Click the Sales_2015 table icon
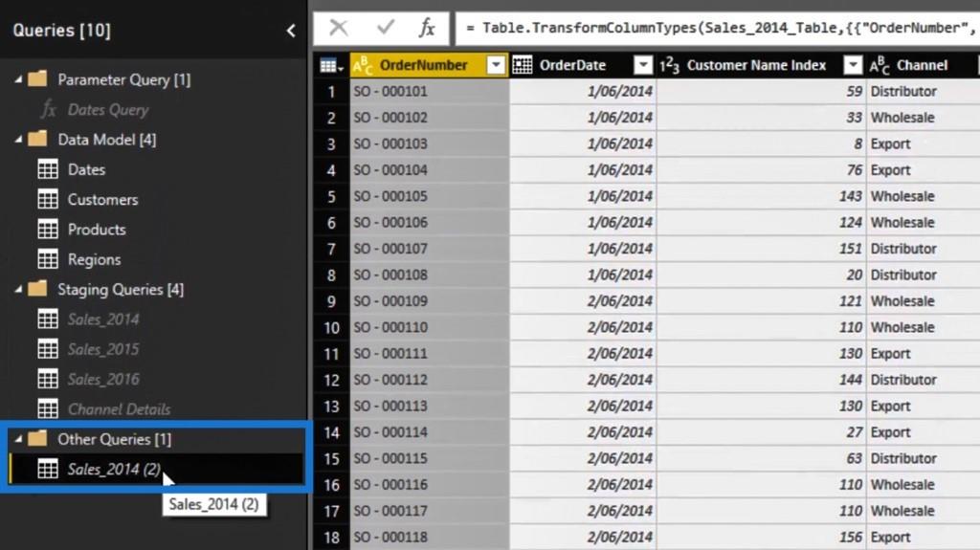Image resolution: width=980 pixels, height=550 pixels. [48, 349]
